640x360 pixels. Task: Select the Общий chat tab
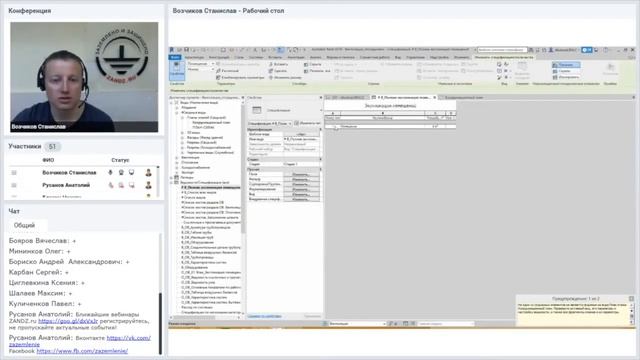pyautogui.click(x=24, y=225)
